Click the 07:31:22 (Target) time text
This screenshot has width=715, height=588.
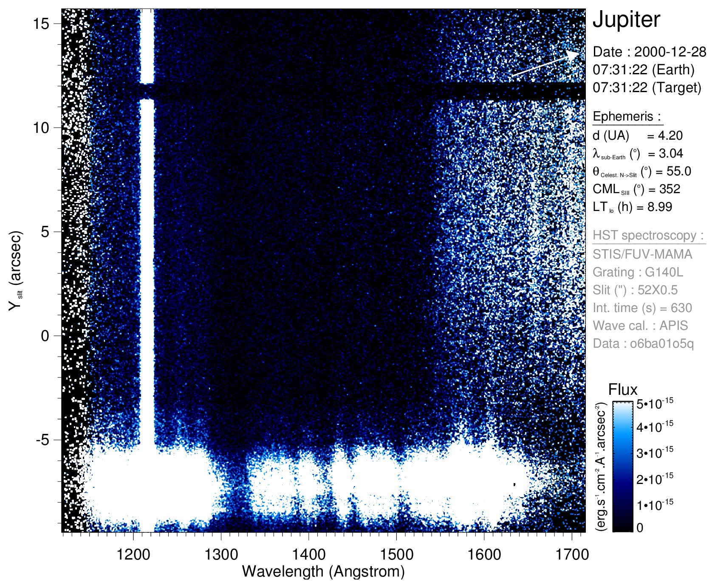tap(647, 87)
